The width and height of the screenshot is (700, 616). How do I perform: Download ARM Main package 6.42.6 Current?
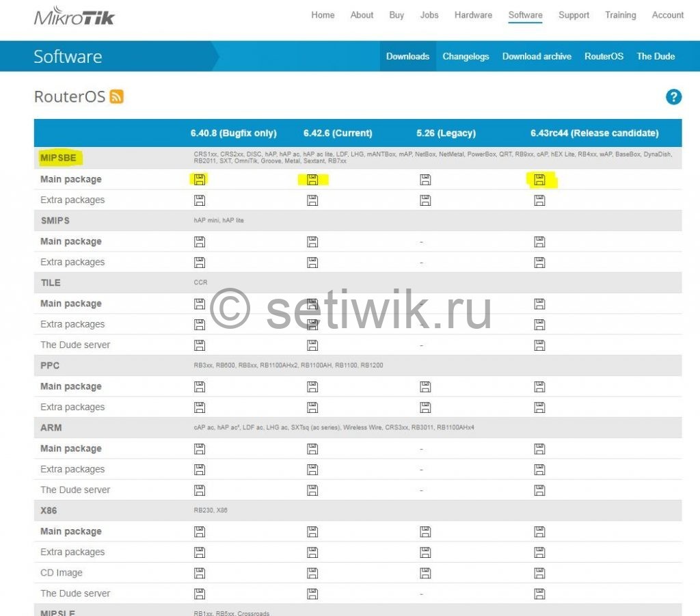[x=312, y=448]
